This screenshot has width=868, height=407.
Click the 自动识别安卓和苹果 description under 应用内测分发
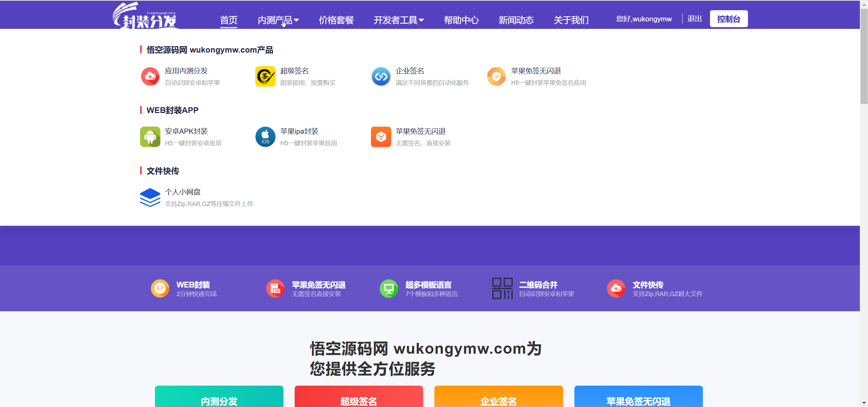coord(192,83)
